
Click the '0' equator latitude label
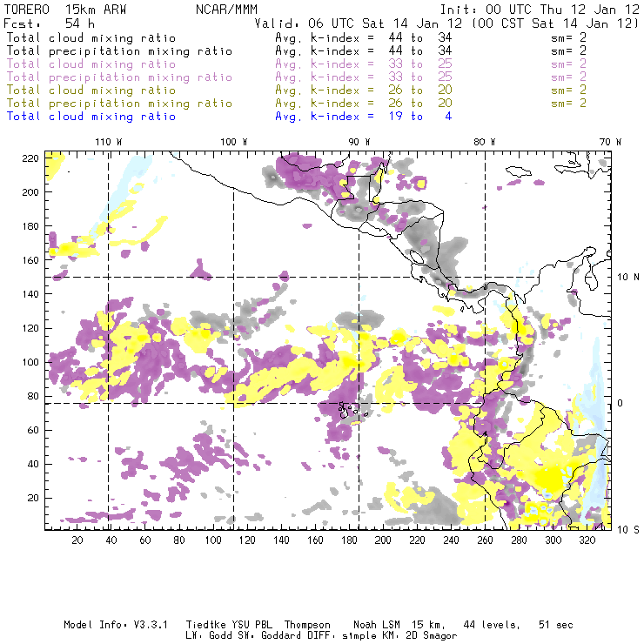coord(621,403)
